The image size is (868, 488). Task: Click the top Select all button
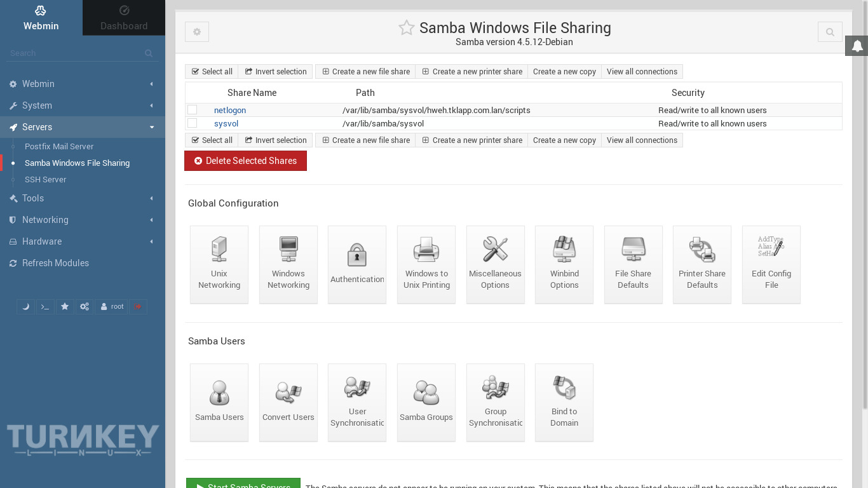(x=212, y=72)
